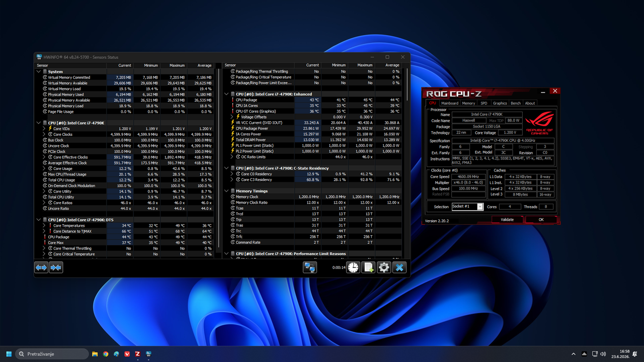Click the shrink columns inward-arrows icon in HWiNFO
Viewport: 644px width, 362px height.
[x=56, y=267]
